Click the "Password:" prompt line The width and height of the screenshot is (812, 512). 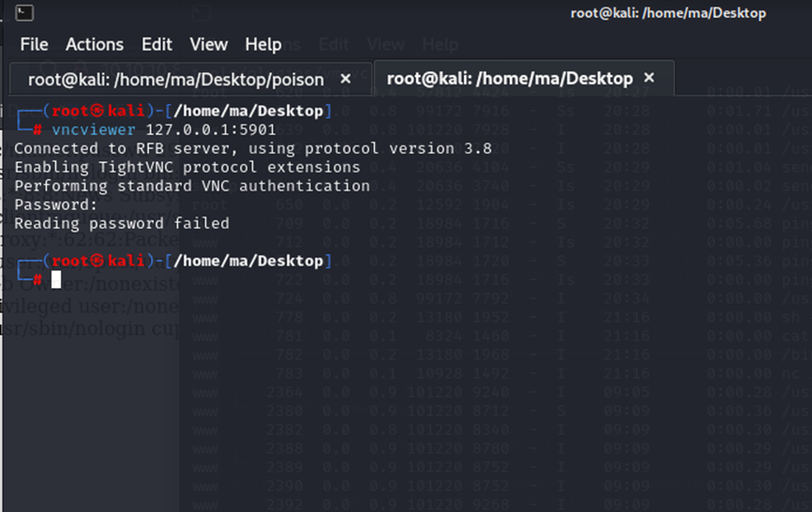pos(55,204)
